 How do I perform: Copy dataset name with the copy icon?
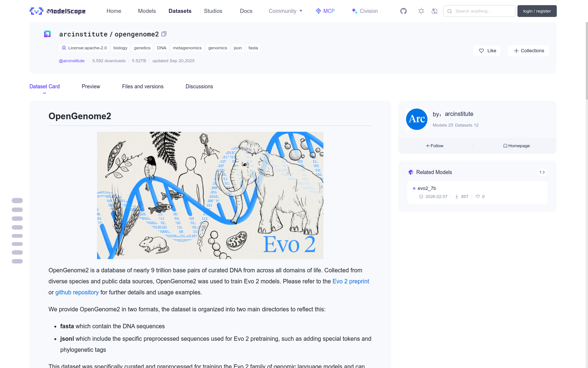point(164,34)
